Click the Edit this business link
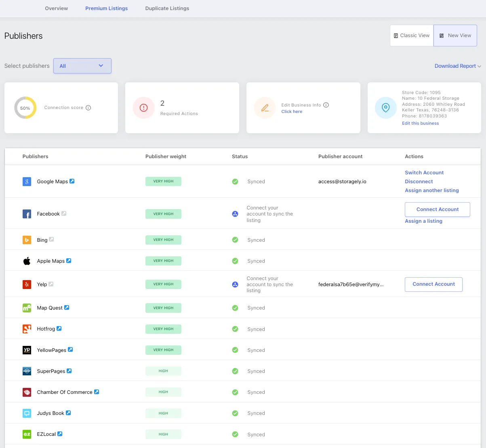This screenshot has width=486, height=448. pos(420,124)
